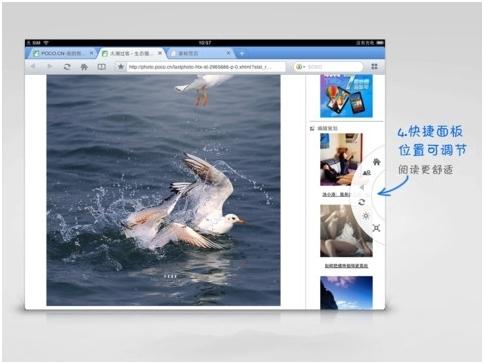This screenshot has width=484, height=364.
Task: Open a new tab with plus button
Action: point(242,53)
